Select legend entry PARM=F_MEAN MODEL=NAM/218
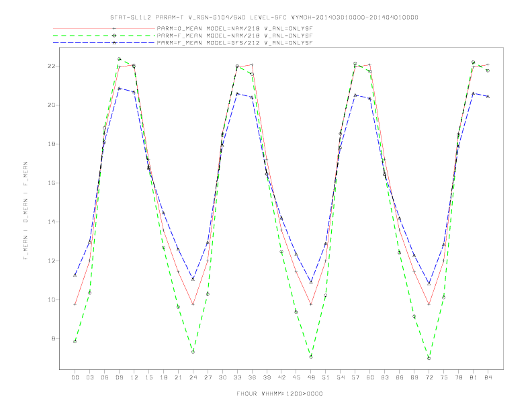 (x=234, y=36)
